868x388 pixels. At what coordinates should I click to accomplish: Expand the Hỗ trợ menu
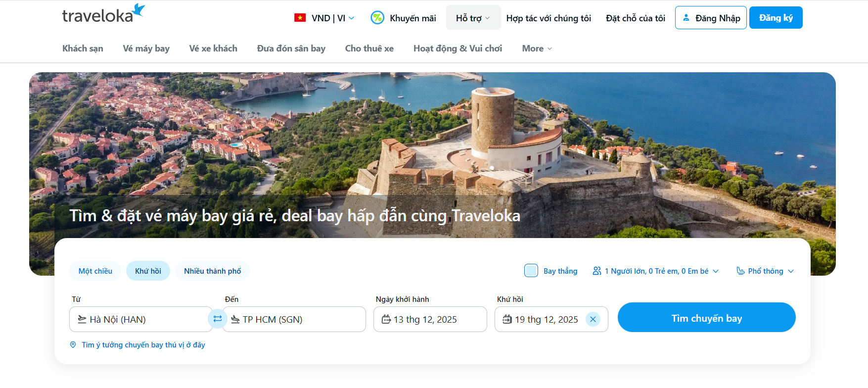[473, 18]
